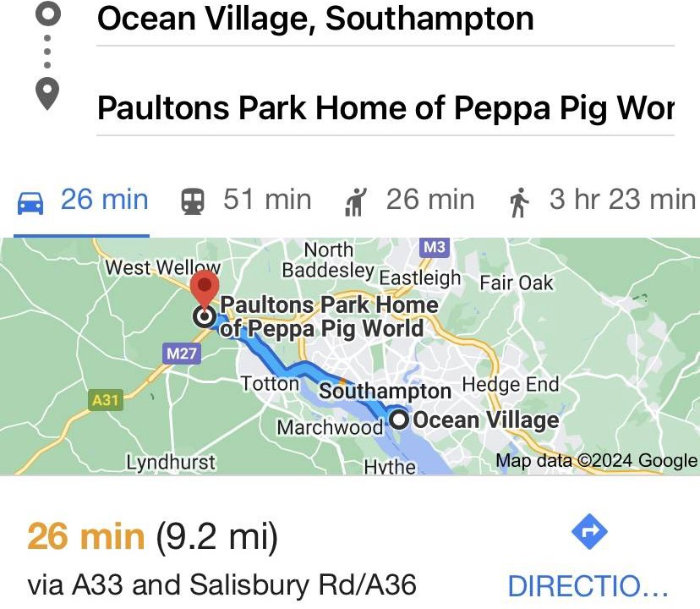Image resolution: width=700 pixels, height=609 pixels.
Task: Click the M27 road badge on map
Action: [x=182, y=354]
